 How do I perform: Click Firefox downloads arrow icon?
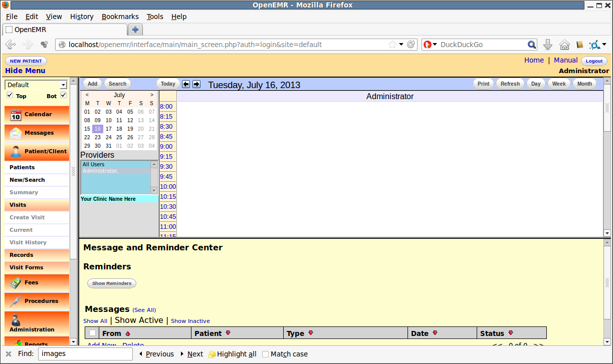[x=548, y=45]
